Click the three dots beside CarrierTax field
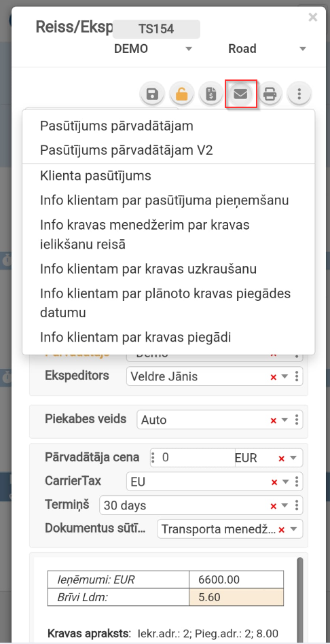 coord(297,482)
